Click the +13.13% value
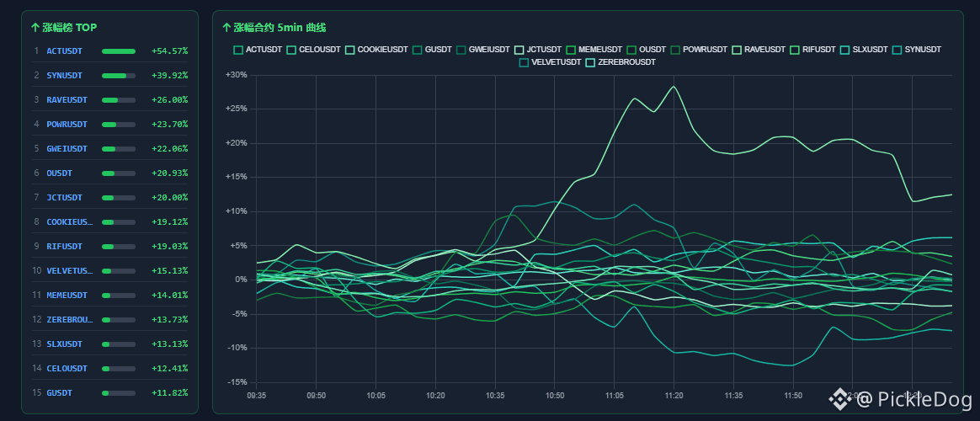 pyautogui.click(x=169, y=344)
